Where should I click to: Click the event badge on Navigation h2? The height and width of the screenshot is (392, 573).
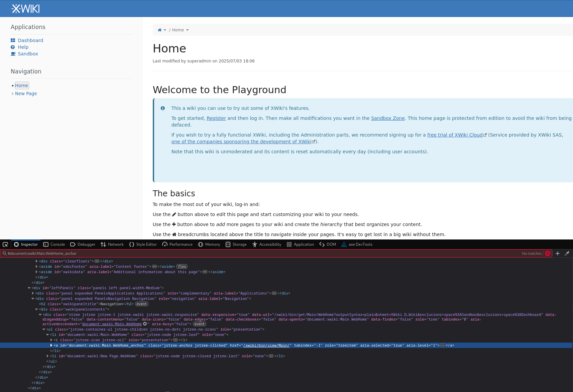coord(141,304)
